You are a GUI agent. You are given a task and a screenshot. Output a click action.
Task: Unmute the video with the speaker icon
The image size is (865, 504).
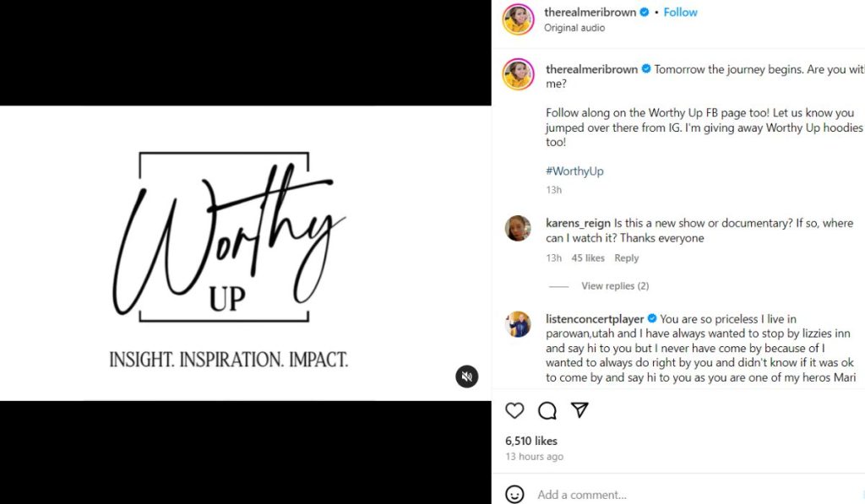(467, 377)
